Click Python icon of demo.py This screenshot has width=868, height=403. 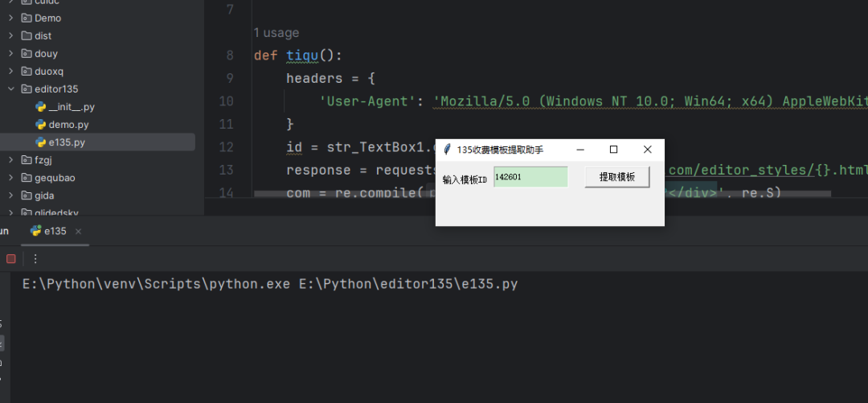pyautogui.click(x=40, y=125)
